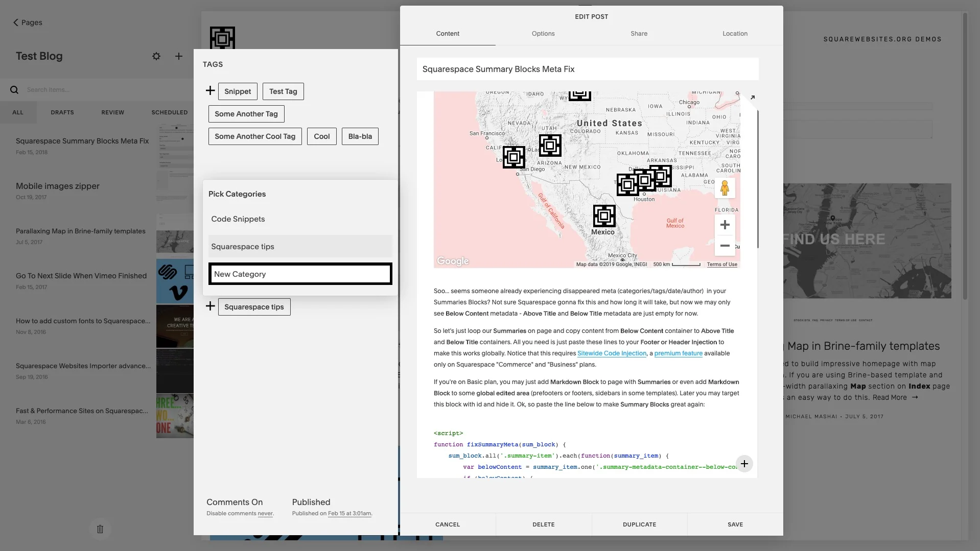Toggle Comments On setting
Image resolution: width=980 pixels, height=551 pixels.
click(235, 502)
